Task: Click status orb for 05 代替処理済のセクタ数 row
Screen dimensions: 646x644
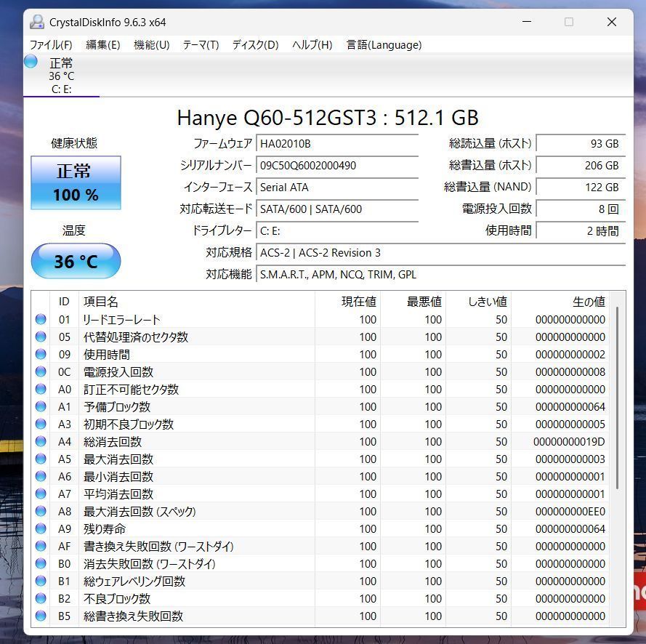Action: pyautogui.click(x=41, y=337)
